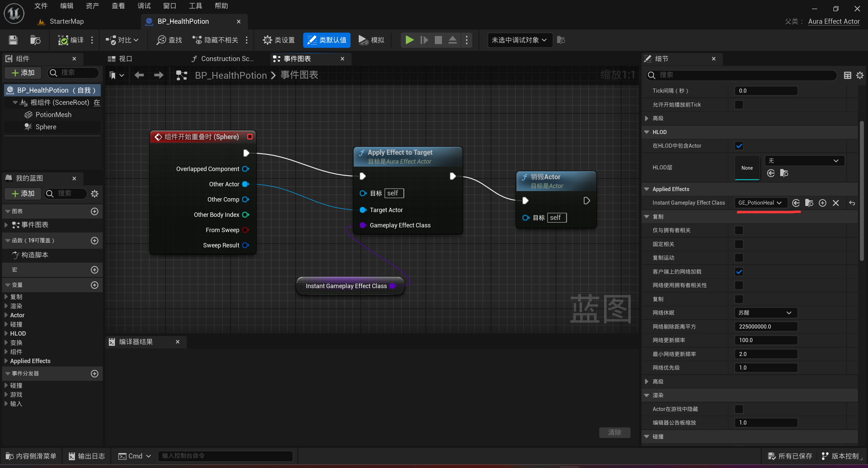This screenshot has height=468, width=868.
Task: Click 添加 in the 组件 panel
Action: [23, 73]
